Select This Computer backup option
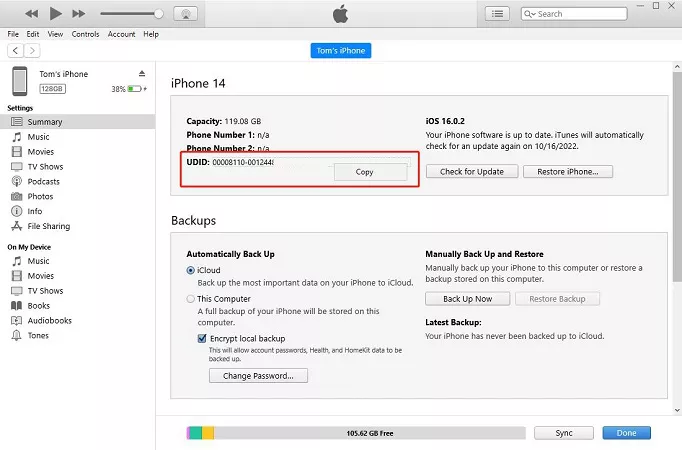682x450 pixels. click(x=191, y=299)
